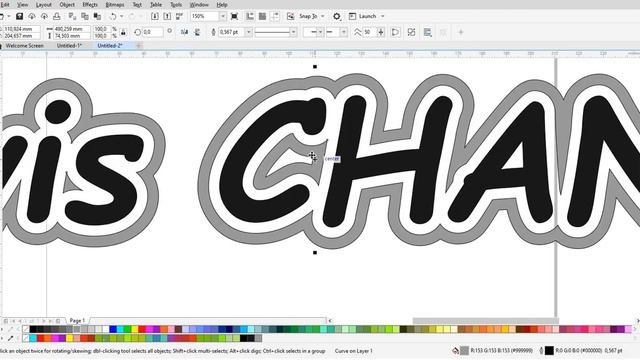
Task: Open the Text menu
Action: 137,5
